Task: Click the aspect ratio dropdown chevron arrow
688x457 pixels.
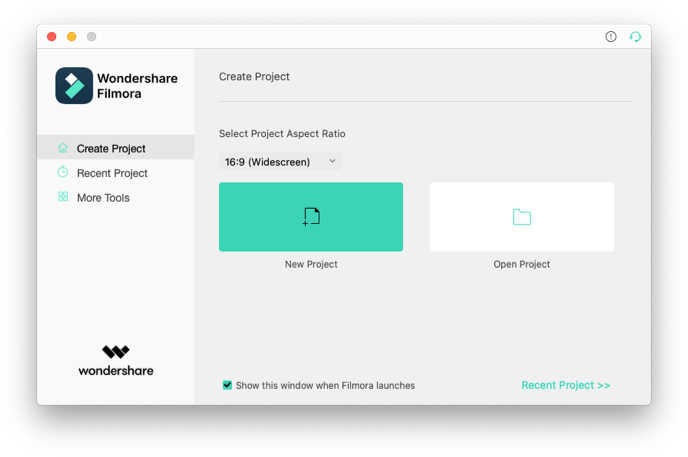Action: coord(333,161)
